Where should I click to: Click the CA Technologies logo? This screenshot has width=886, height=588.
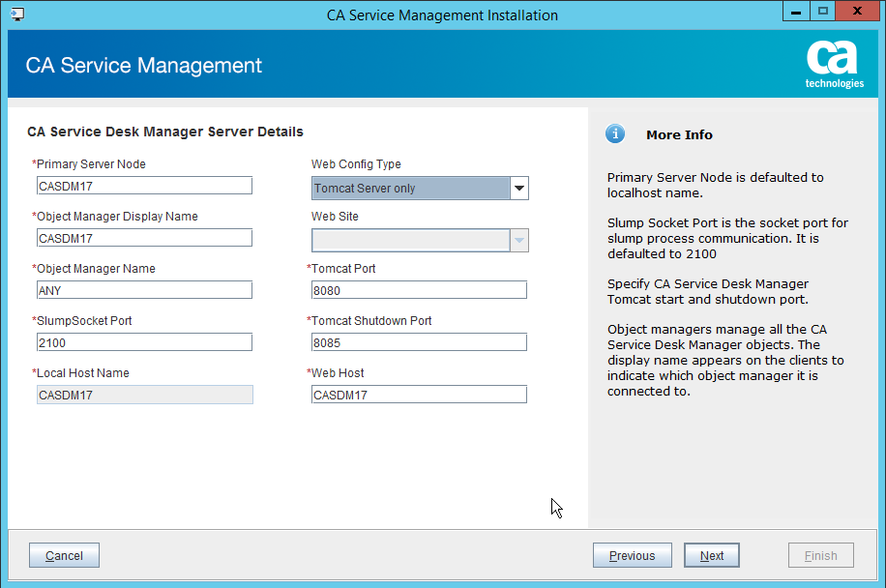pos(834,65)
